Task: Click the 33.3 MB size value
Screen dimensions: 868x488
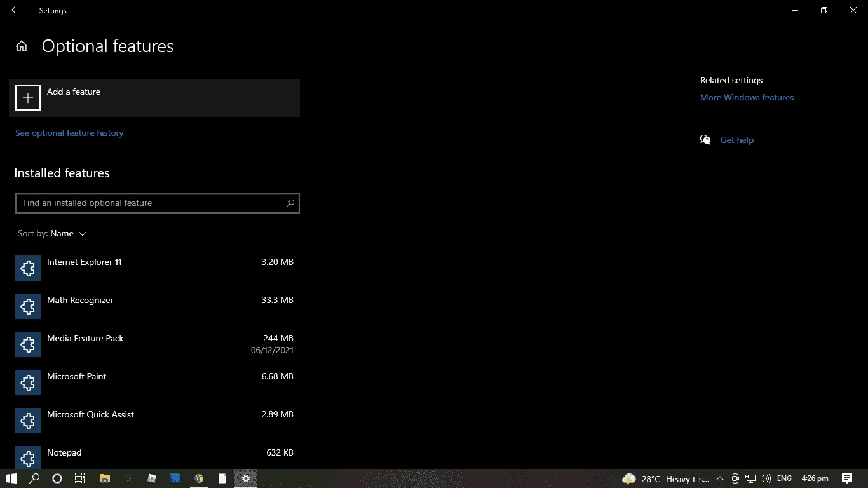Action: pyautogui.click(x=278, y=300)
